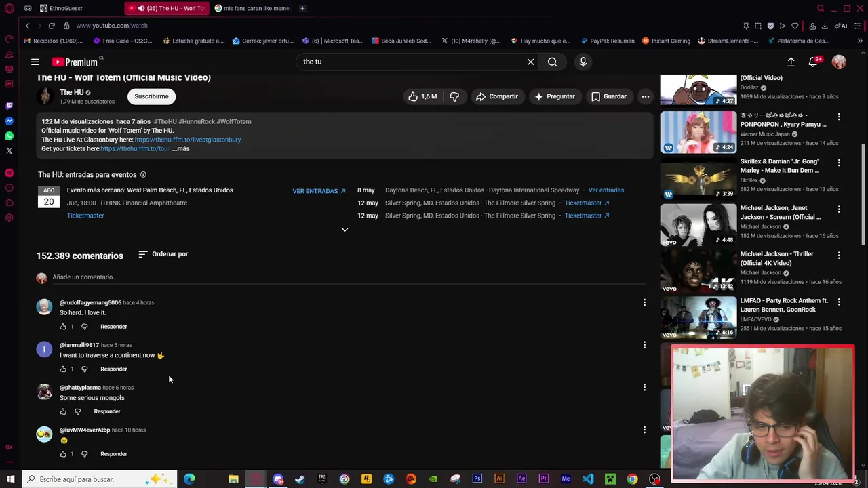
Task: Like @rudolfagyemang5006's comment
Action: pos(63,327)
